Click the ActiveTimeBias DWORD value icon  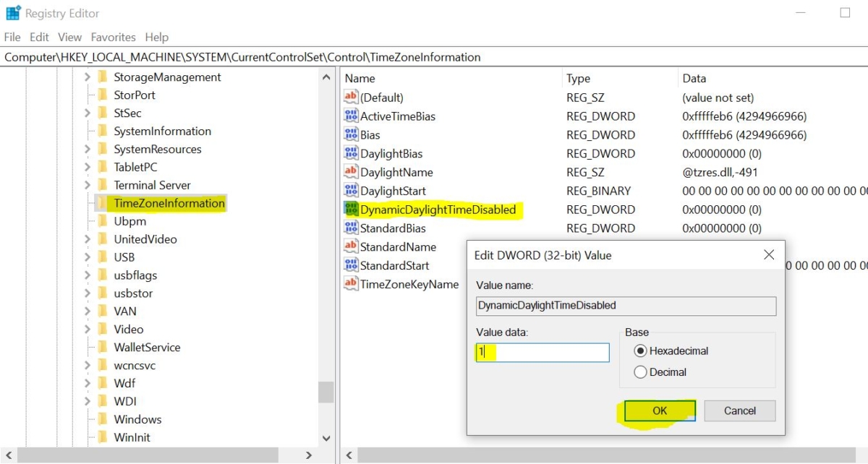tap(351, 116)
